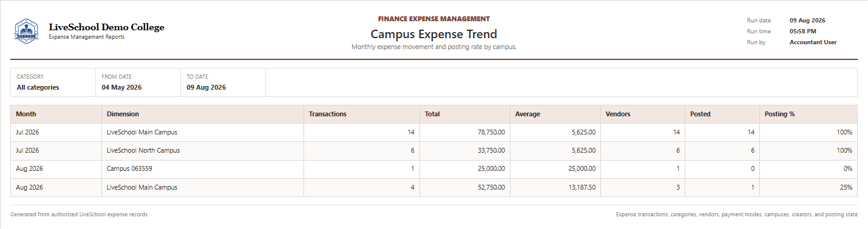
Task: Click total 78,750.00 cell
Action: tap(465, 132)
